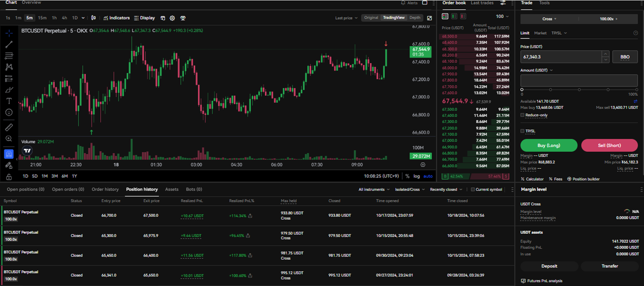
Task: Open the Order history tab
Action: (x=105, y=189)
